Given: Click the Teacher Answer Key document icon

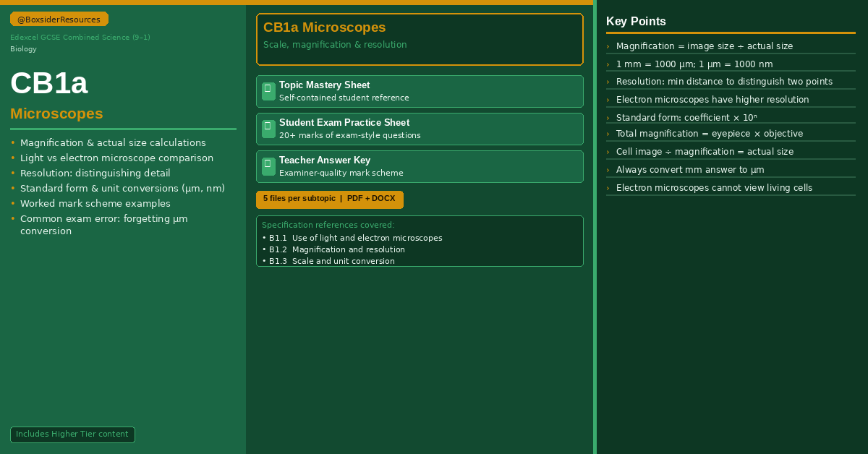Looking at the screenshot, I should (268, 166).
